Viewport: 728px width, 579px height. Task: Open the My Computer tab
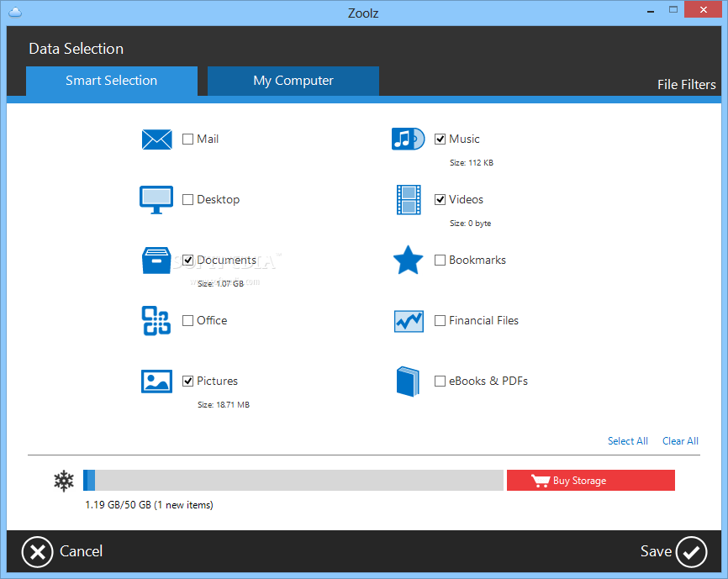point(293,82)
